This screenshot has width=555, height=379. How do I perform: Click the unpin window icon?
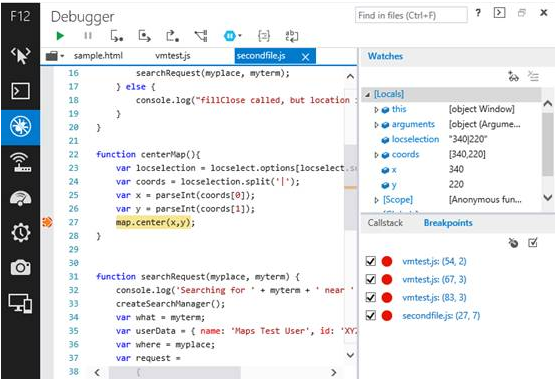(522, 13)
